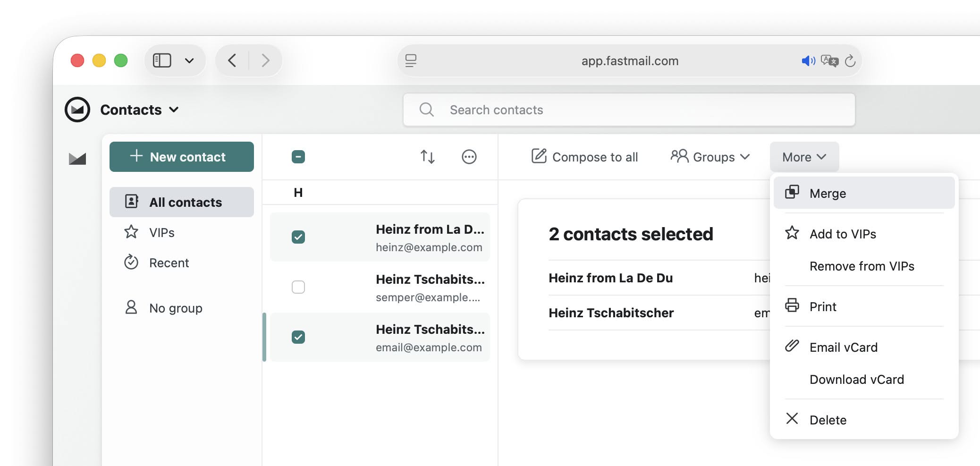
Task: Collapse the More menu
Action: pyautogui.click(x=804, y=157)
